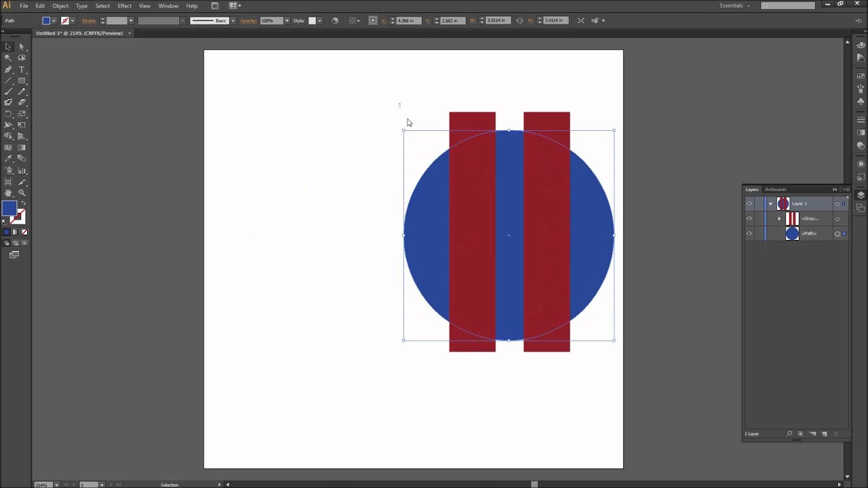
Task: Collapse the Layers panel with double arrows
Action: pyautogui.click(x=835, y=189)
